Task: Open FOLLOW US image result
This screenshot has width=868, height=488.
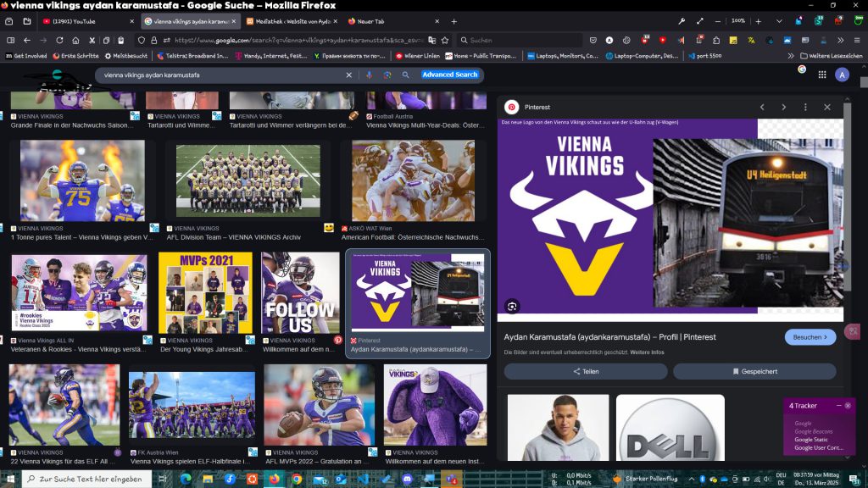Action: [x=300, y=292]
